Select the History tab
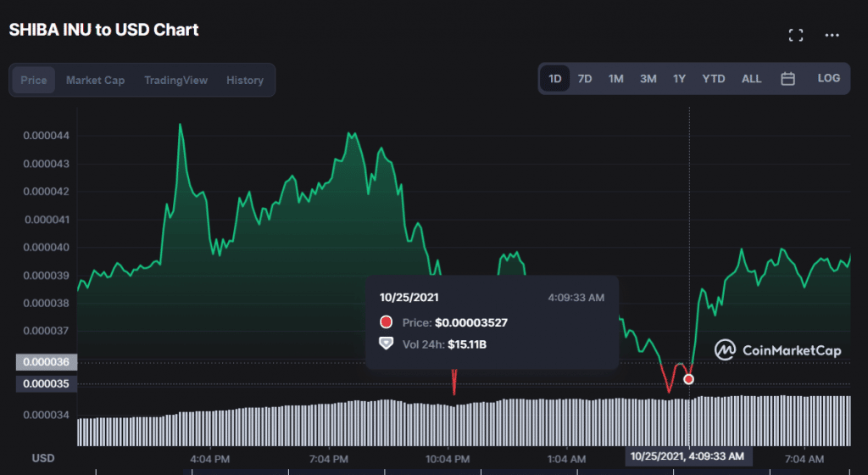The width and height of the screenshot is (868, 475). coord(244,81)
